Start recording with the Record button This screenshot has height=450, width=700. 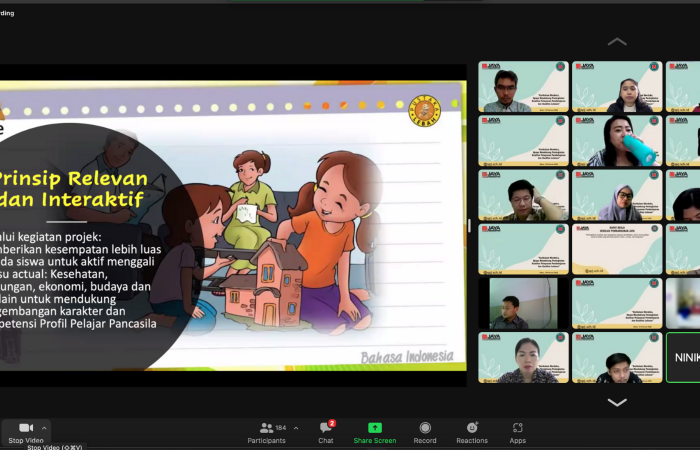pos(425,433)
